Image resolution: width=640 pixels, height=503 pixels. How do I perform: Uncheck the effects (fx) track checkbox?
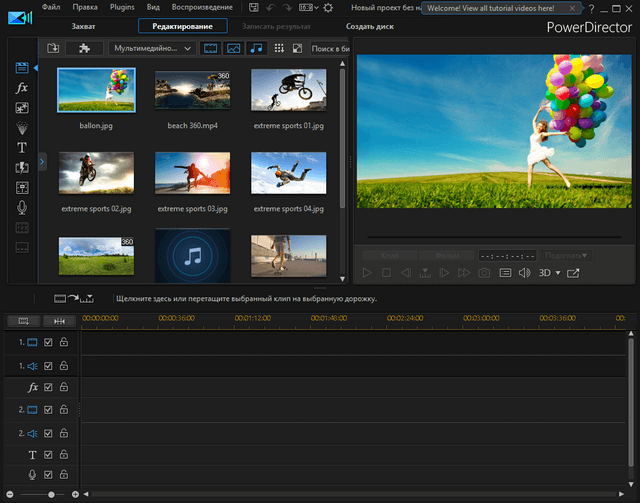tap(48, 387)
